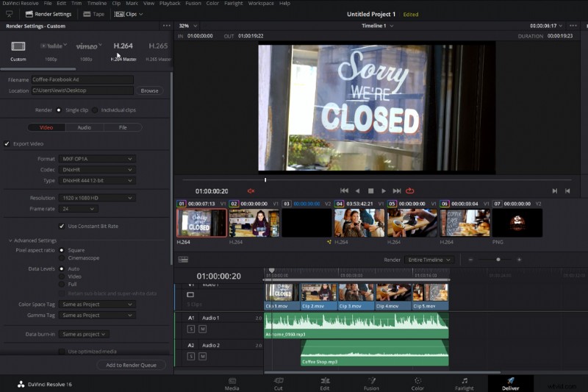Jump to first frame in viewer
This screenshot has height=392, width=588.
(344, 191)
